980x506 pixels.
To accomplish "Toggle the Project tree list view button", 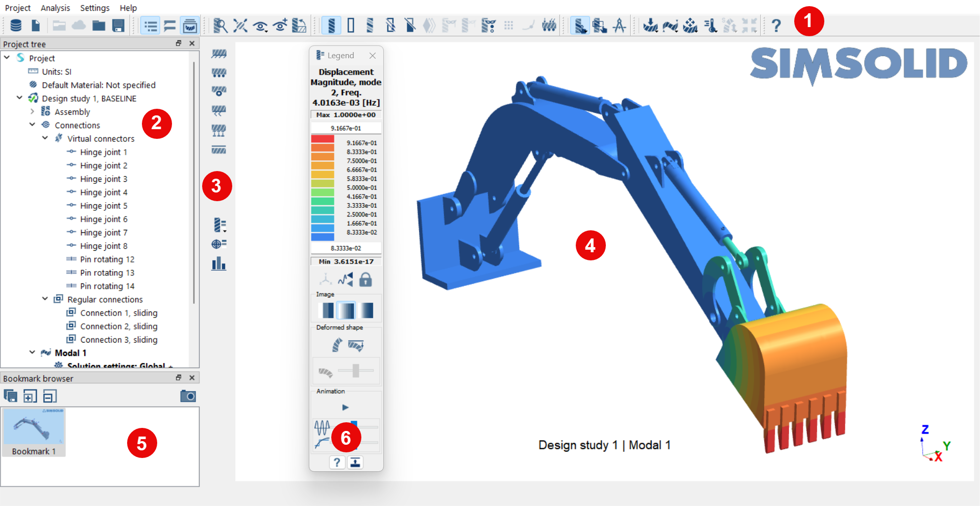I will 151,25.
